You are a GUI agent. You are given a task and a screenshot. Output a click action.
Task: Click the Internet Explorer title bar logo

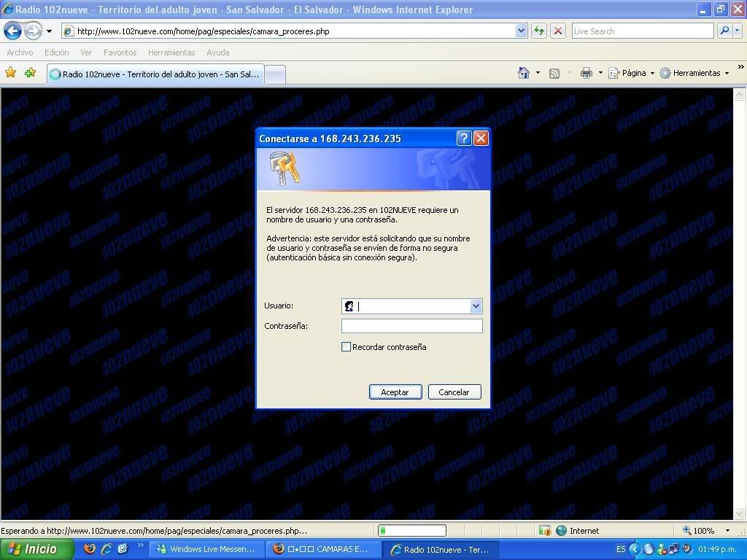point(8,9)
